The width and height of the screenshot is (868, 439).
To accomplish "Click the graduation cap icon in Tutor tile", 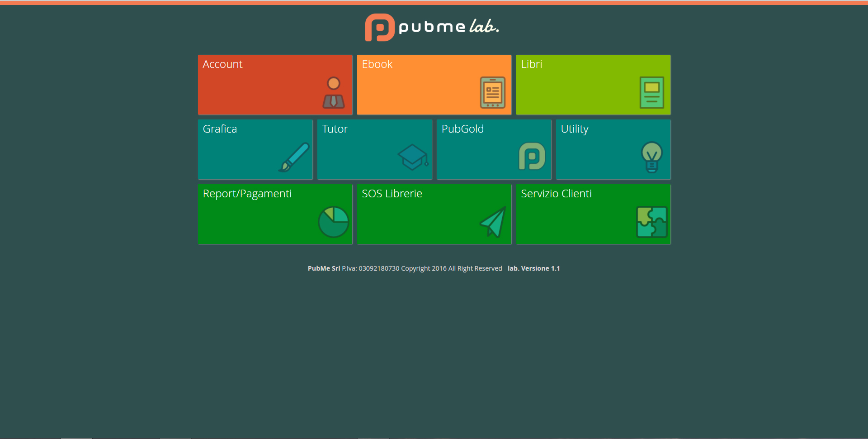I will click(x=413, y=157).
